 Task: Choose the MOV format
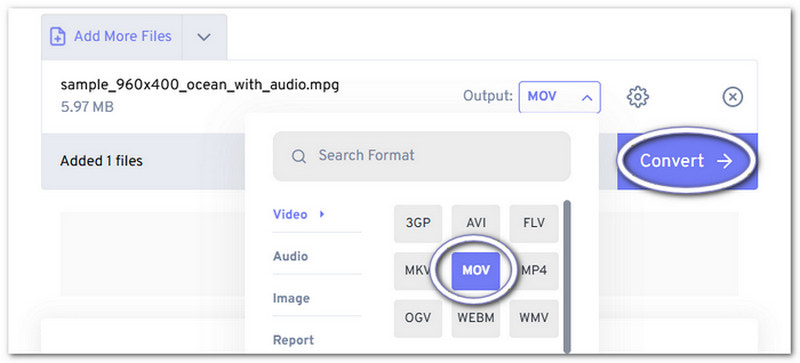coord(476,271)
